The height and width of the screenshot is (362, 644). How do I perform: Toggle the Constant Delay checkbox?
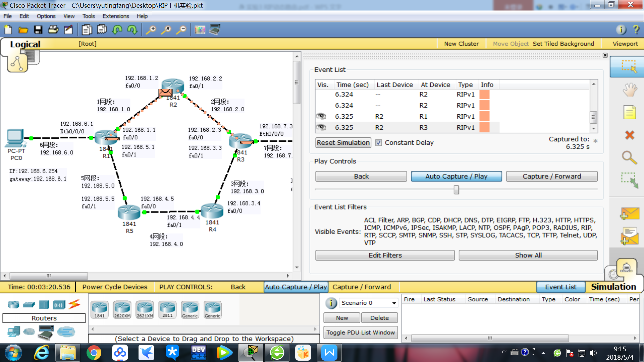click(378, 143)
